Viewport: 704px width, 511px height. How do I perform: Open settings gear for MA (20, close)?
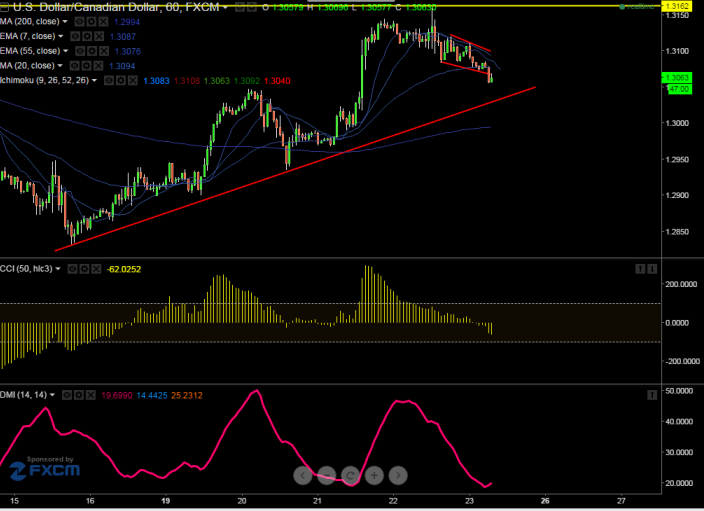(86, 66)
